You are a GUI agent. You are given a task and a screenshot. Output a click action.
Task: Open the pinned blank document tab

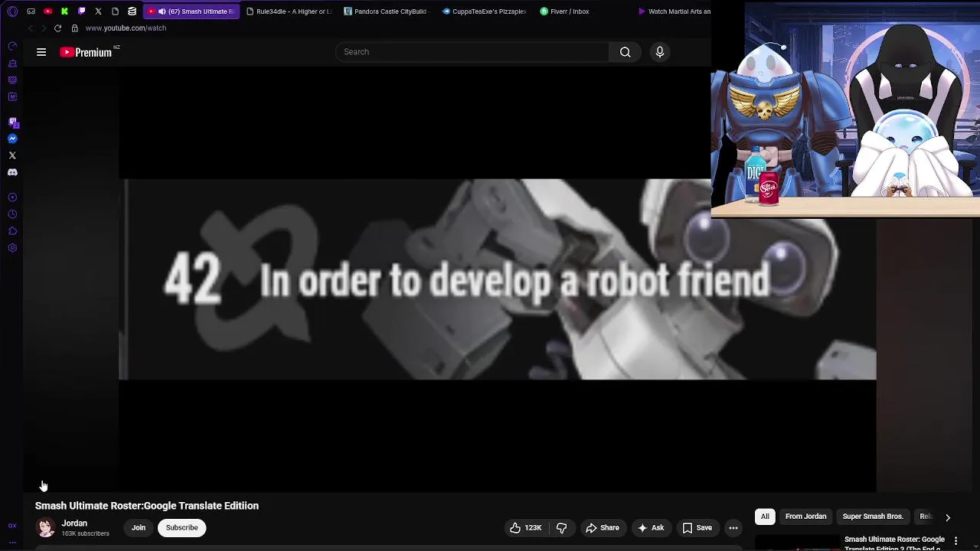click(115, 11)
